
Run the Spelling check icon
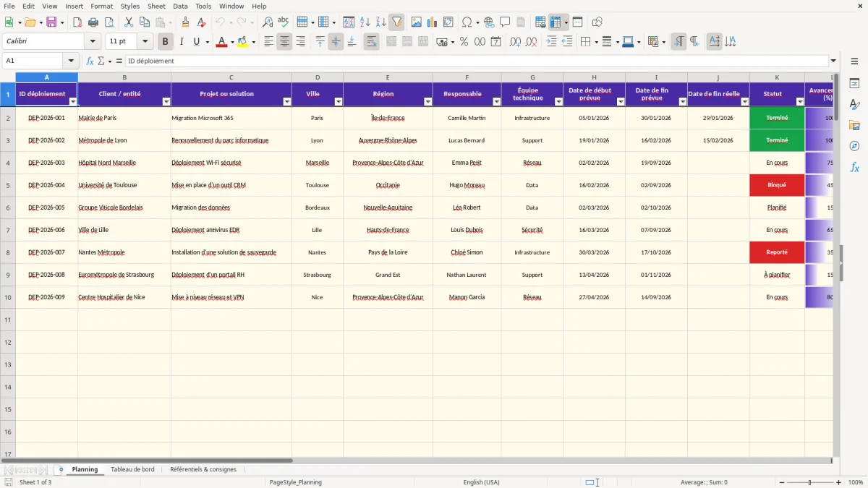(x=284, y=22)
